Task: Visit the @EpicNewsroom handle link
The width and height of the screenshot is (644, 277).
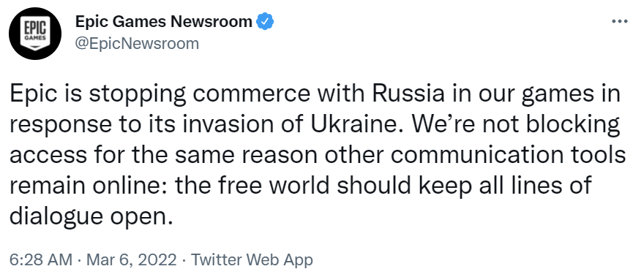Action: pos(137,43)
